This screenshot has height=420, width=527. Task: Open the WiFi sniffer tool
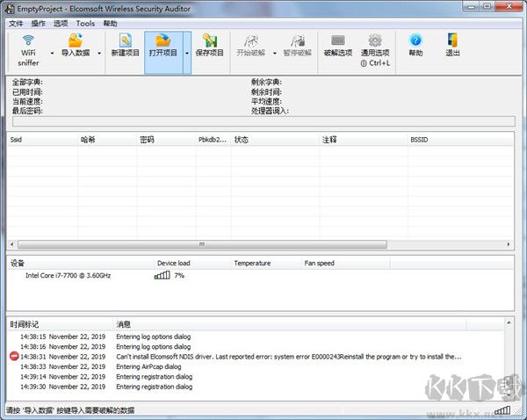[x=28, y=50]
